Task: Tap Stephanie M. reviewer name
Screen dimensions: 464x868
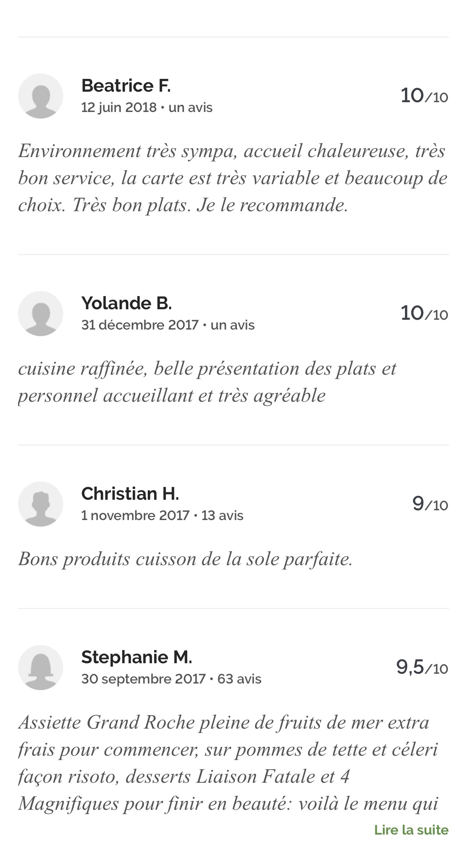Action: (137, 657)
